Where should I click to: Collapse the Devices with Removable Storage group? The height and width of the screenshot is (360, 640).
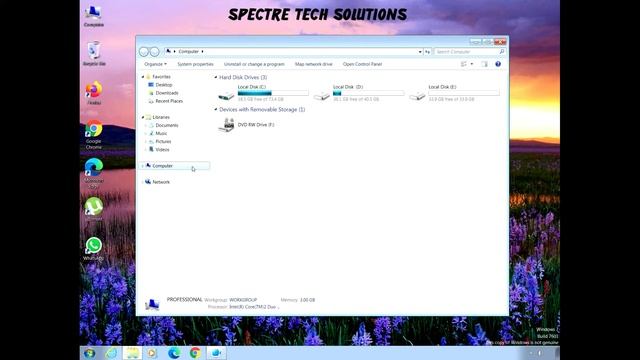tap(216, 109)
